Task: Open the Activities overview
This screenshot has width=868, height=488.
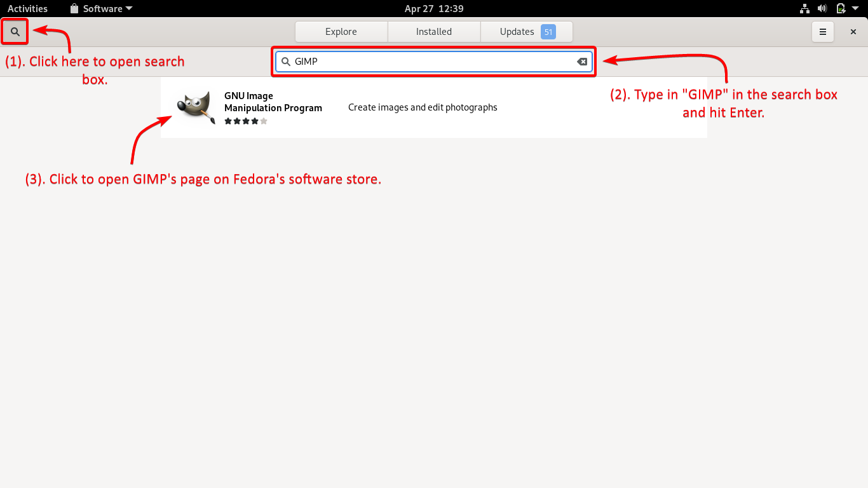Action: coord(27,8)
